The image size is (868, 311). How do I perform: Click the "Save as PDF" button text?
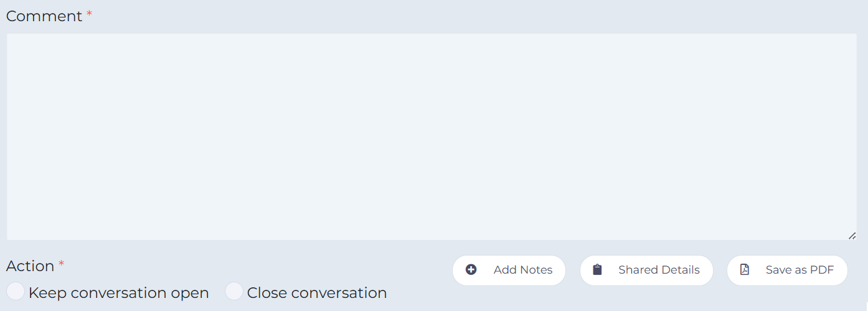tap(800, 270)
